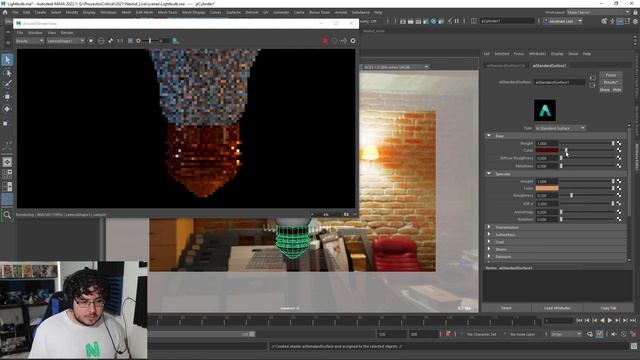The height and width of the screenshot is (360, 640).
Task: Toggle map button for Base Weight
Action: [619, 143]
